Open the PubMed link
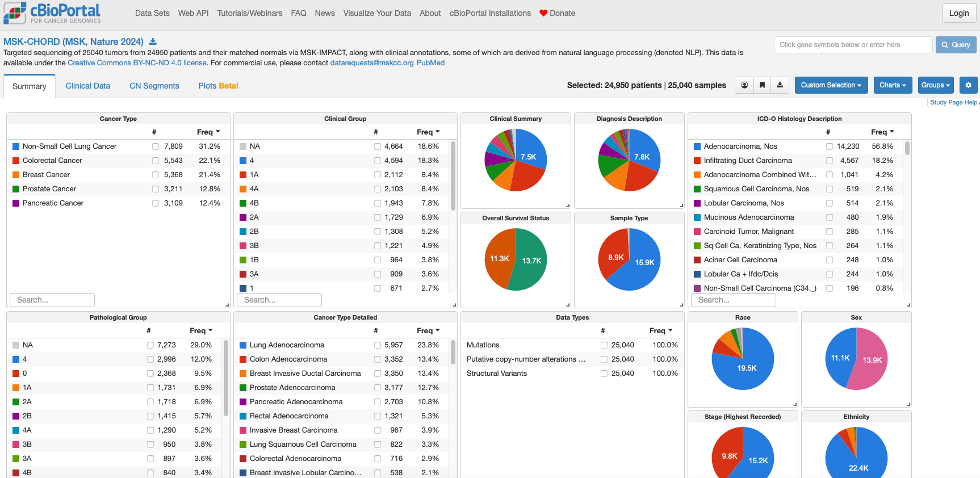This screenshot has height=478, width=980. [430, 63]
